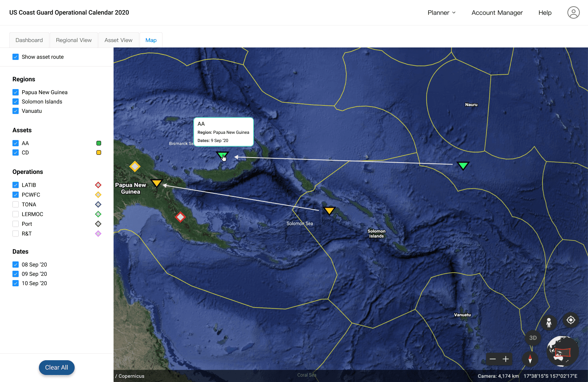Enable the Port operation

point(16,224)
